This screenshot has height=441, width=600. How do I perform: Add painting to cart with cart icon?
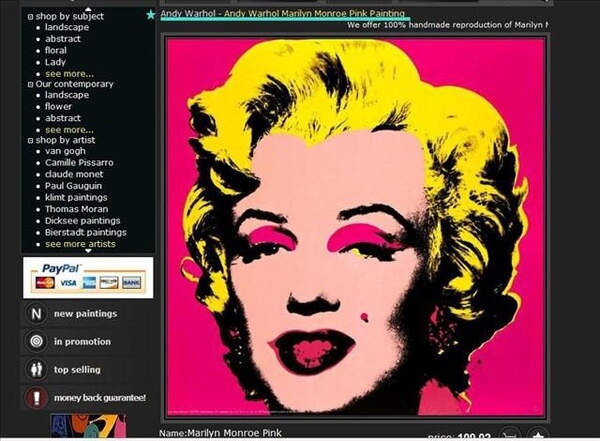pyautogui.click(x=510, y=435)
